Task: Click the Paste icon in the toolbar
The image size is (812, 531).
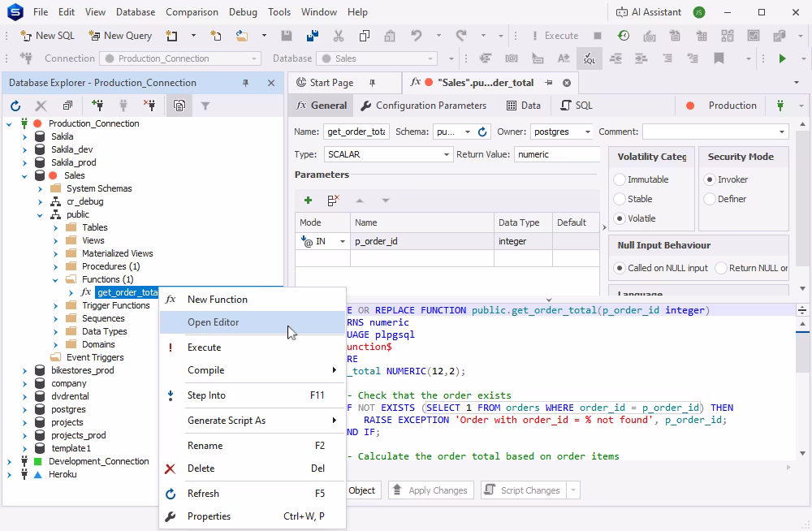Action: (390, 36)
